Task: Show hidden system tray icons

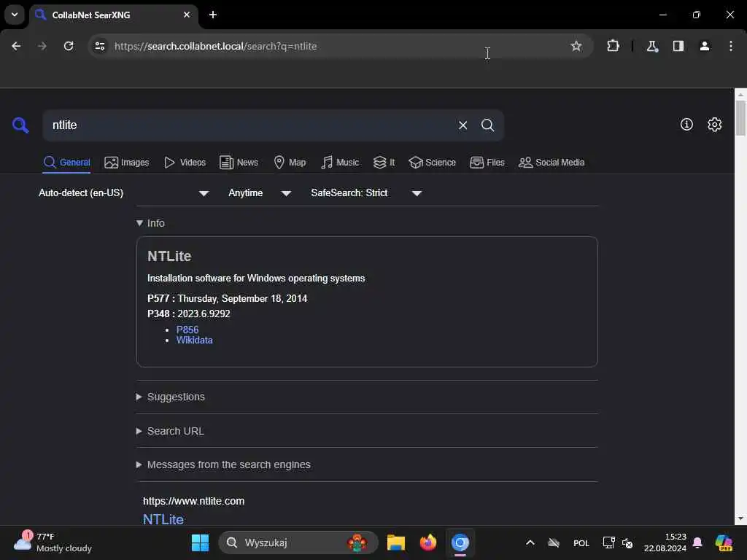Action: [530, 542]
